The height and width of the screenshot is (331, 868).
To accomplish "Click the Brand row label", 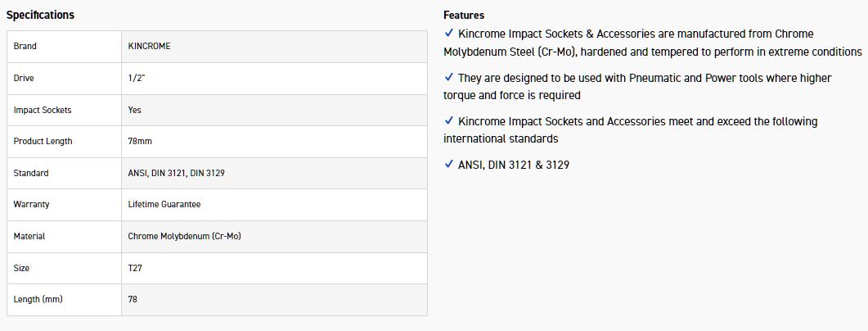I will coord(25,47).
